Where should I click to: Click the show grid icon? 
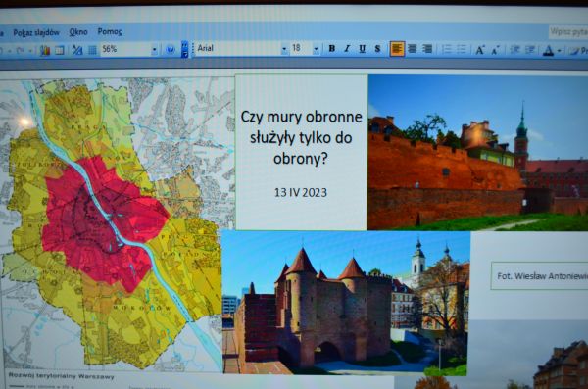coord(92,50)
